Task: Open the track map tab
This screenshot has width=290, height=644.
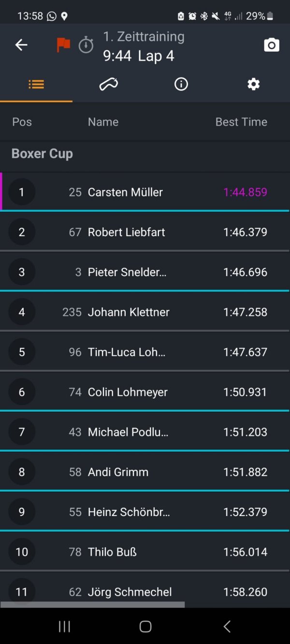Action: click(109, 84)
